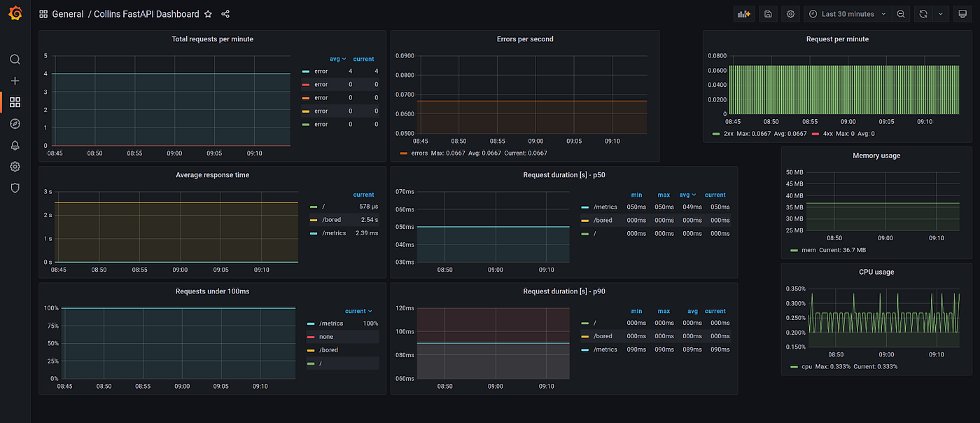Click the Add panel icon in the toolbar
The width and height of the screenshot is (980, 423).
[x=743, y=13]
